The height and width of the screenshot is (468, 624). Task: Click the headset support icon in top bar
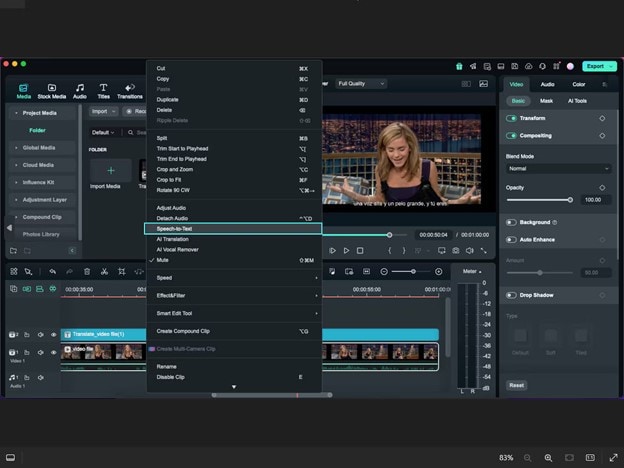tap(542, 66)
